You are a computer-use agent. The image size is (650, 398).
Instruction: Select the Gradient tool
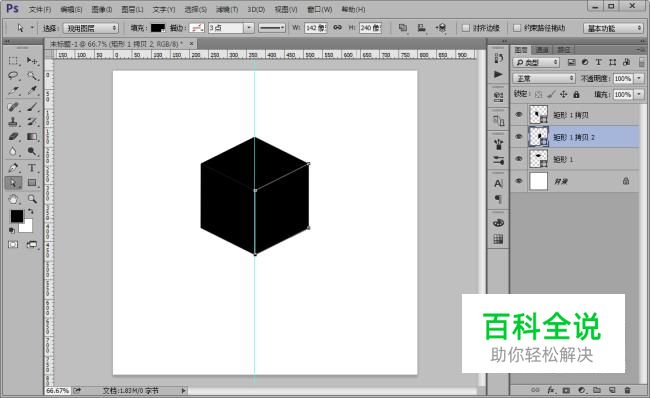coord(32,137)
